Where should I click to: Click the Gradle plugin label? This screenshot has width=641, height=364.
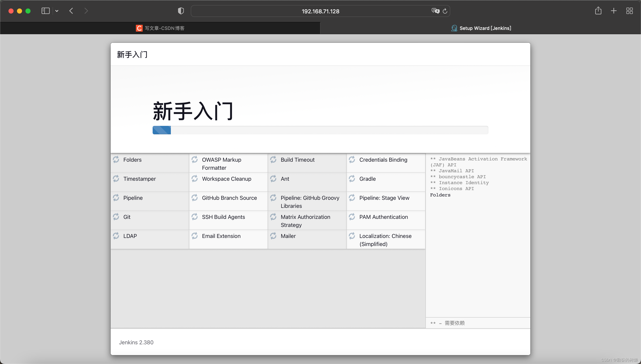tap(367, 179)
